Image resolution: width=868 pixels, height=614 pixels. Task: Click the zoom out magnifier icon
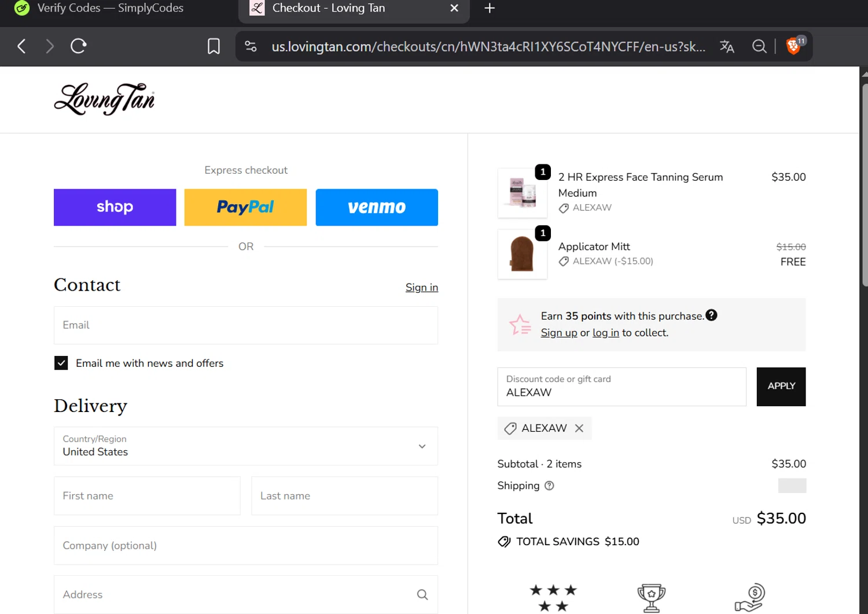pyautogui.click(x=759, y=46)
